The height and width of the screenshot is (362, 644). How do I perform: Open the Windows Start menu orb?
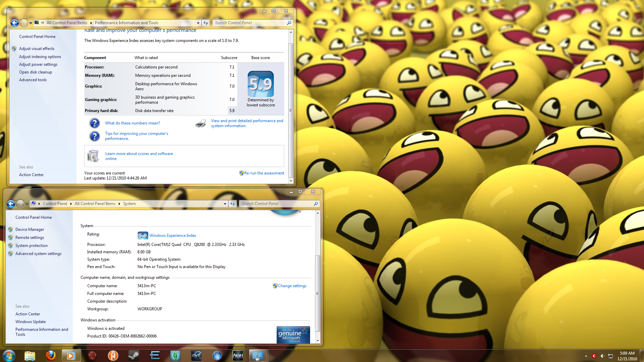pos(9,355)
